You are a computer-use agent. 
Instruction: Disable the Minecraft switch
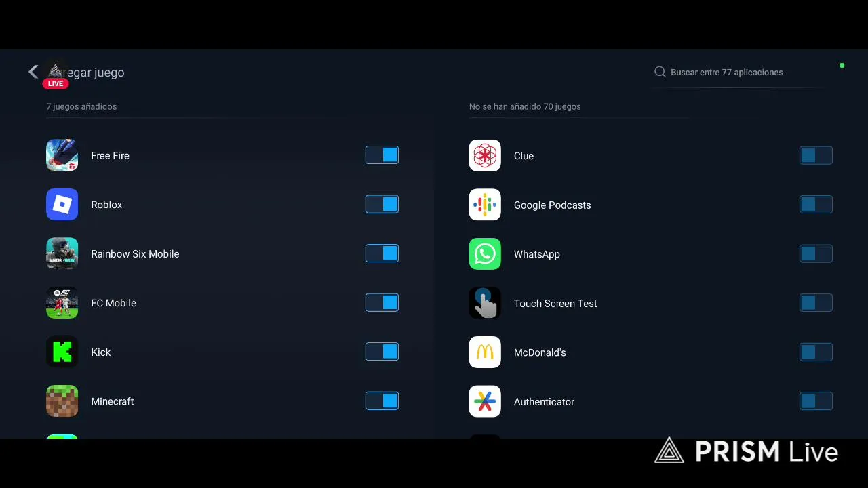point(382,401)
